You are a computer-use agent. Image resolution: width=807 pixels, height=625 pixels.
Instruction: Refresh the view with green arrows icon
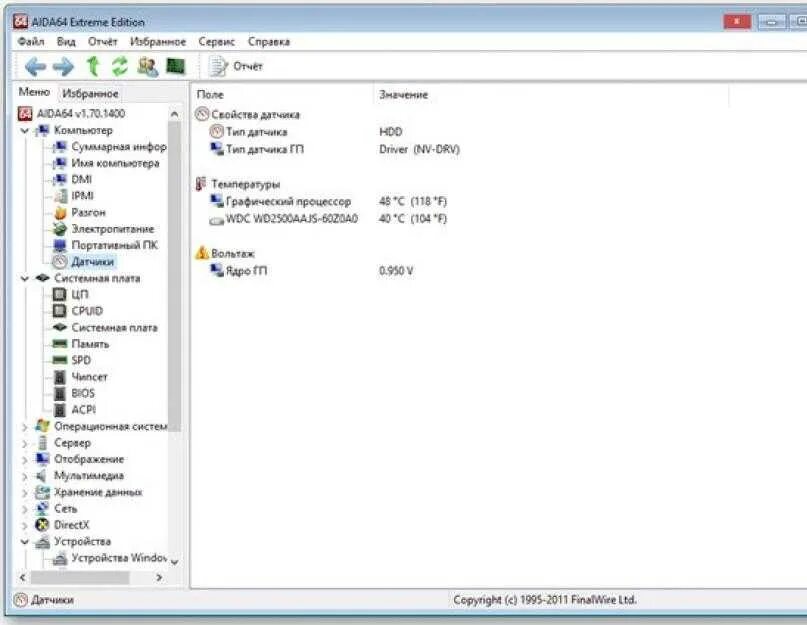click(120, 66)
